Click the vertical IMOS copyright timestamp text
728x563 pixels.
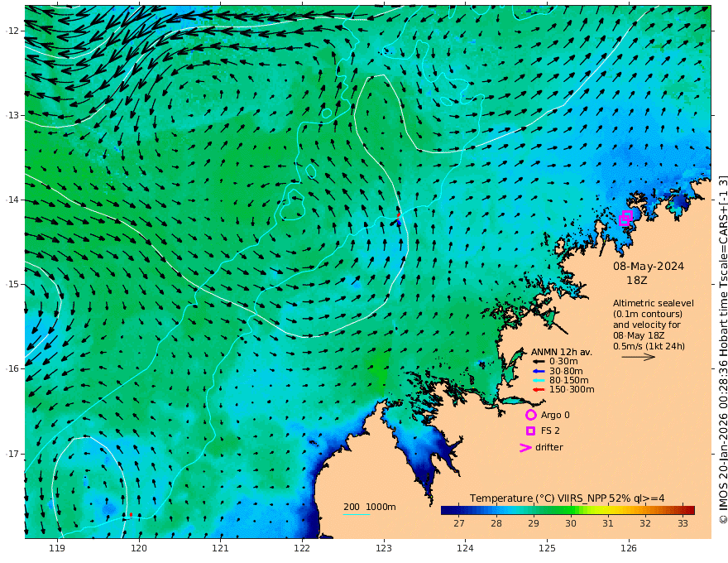click(x=723, y=349)
